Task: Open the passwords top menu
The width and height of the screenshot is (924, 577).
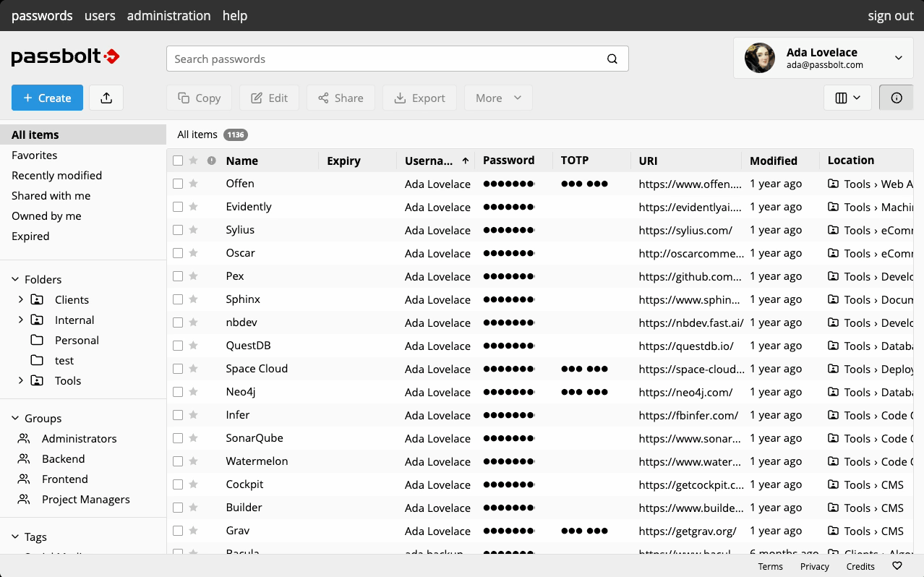Action: pyautogui.click(x=42, y=15)
